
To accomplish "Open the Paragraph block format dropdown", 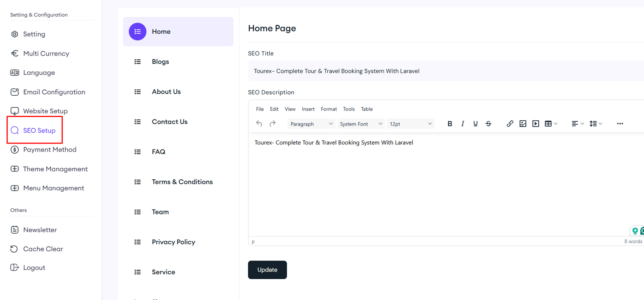I will pyautogui.click(x=311, y=124).
